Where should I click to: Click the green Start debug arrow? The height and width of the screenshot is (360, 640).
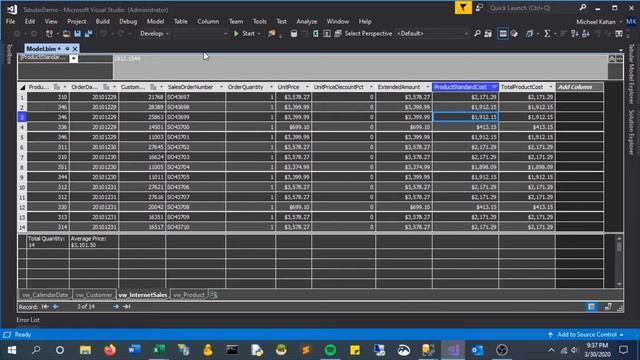236,33
